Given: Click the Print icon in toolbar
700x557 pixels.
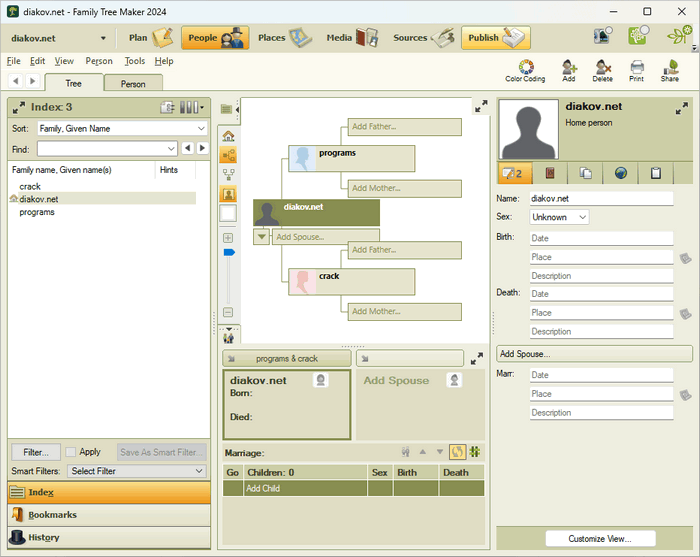Looking at the screenshot, I should tap(636, 70).
